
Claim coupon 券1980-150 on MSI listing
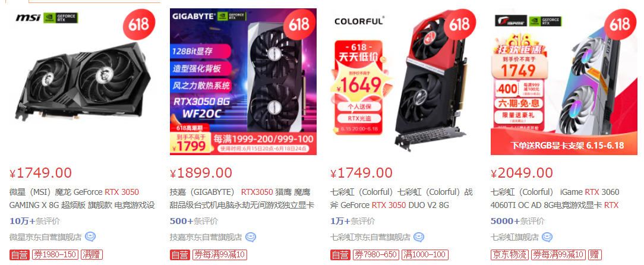pos(55,255)
